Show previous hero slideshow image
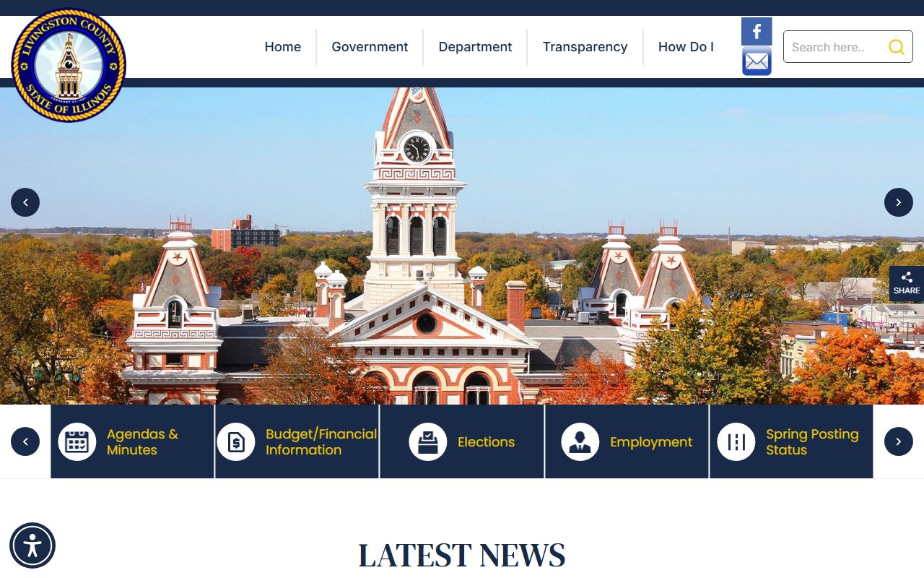This screenshot has height=578, width=924. (x=25, y=202)
